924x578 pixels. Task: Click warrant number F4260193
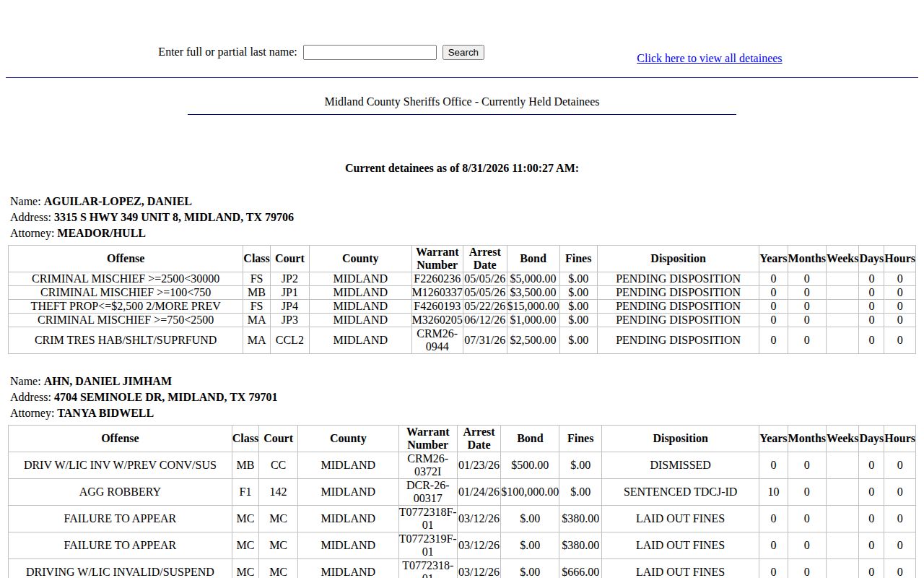click(437, 306)
